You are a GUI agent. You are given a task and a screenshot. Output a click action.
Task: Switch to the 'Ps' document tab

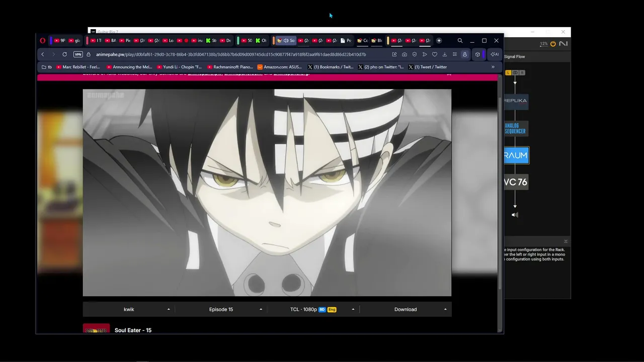(x=346, y=41)
